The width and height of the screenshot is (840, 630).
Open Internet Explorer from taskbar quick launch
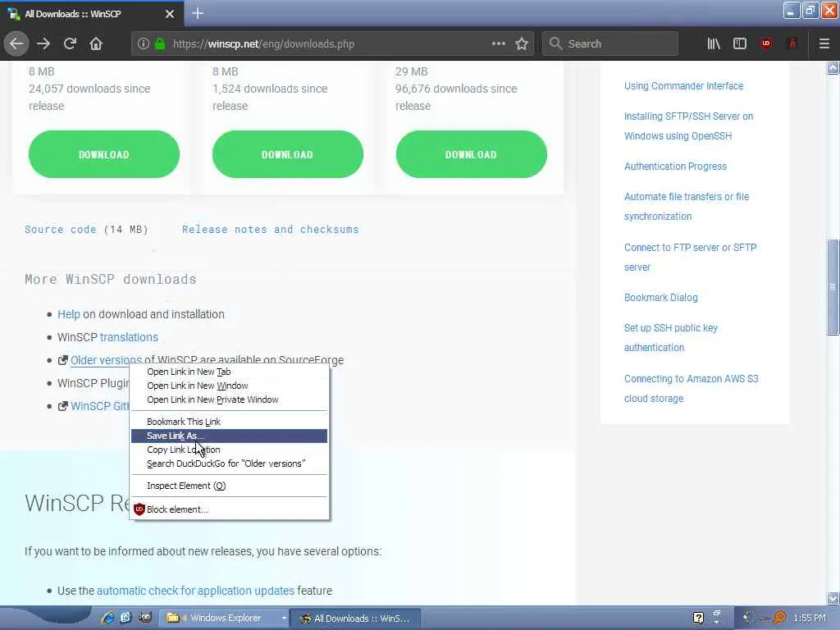[x=107, y=618]
